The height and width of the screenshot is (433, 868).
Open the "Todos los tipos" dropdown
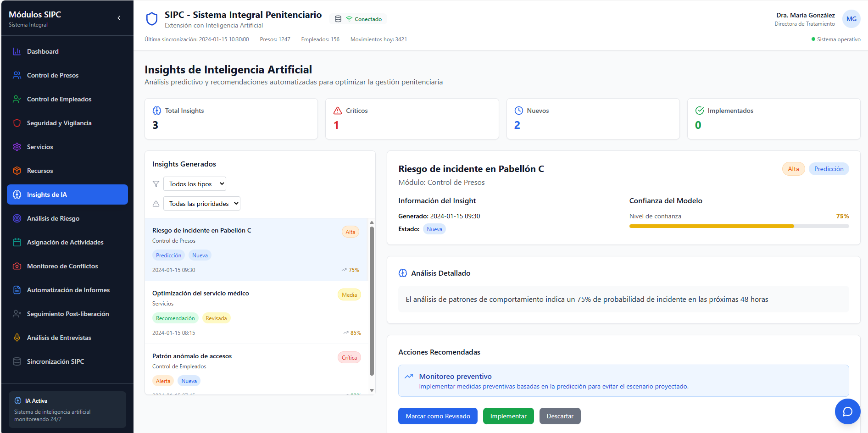(194, 183)
